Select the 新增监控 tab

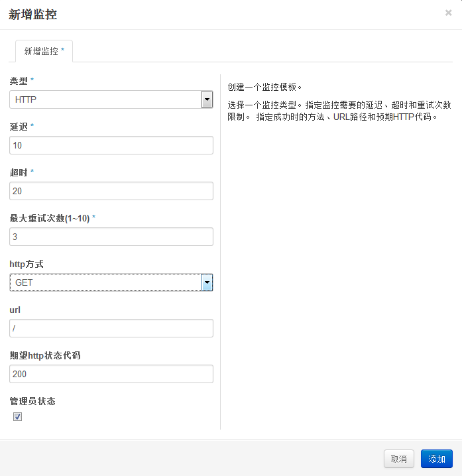[x=44, y=51]
